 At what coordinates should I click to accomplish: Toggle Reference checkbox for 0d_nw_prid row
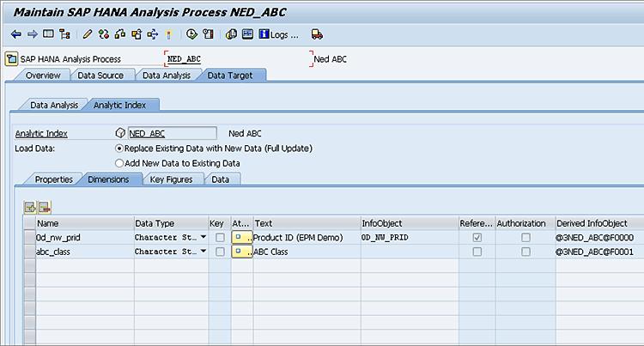(x=477, y=238)
